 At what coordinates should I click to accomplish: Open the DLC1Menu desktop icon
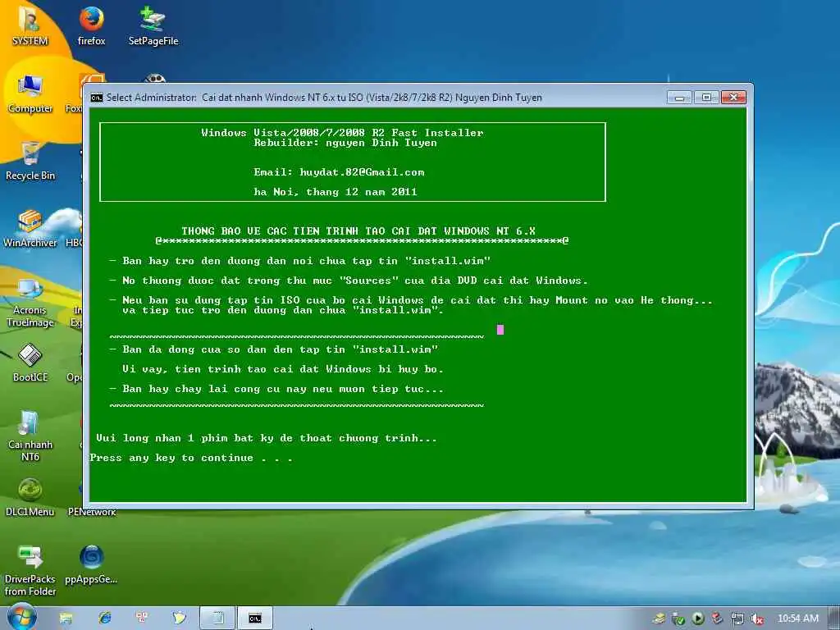coord(30,498)
